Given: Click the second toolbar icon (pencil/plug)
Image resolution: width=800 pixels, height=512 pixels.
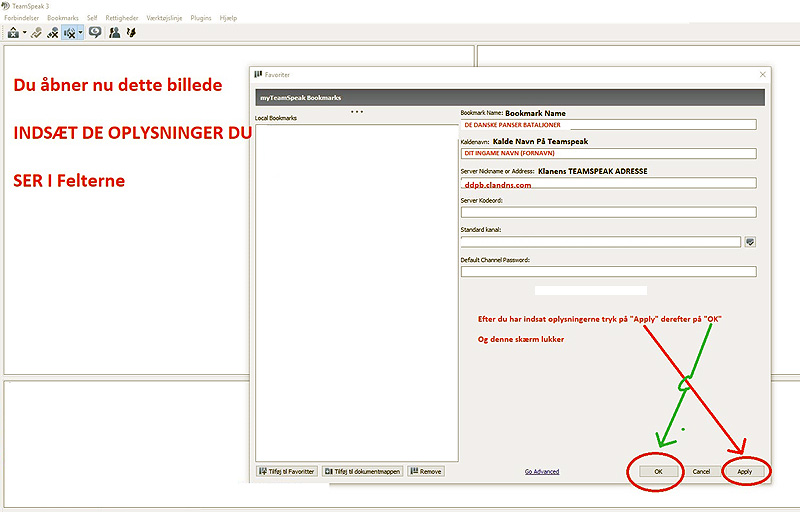Looking at the screenshot, I should pos(36,32).
